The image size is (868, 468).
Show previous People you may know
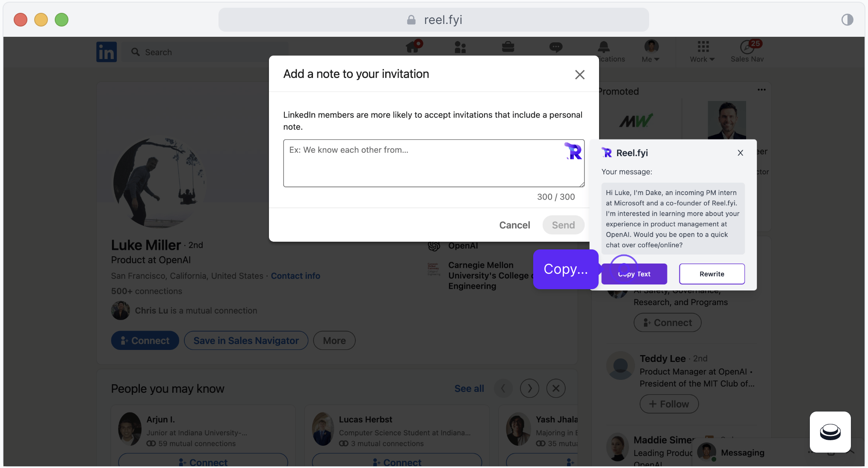tap(503, 388)
